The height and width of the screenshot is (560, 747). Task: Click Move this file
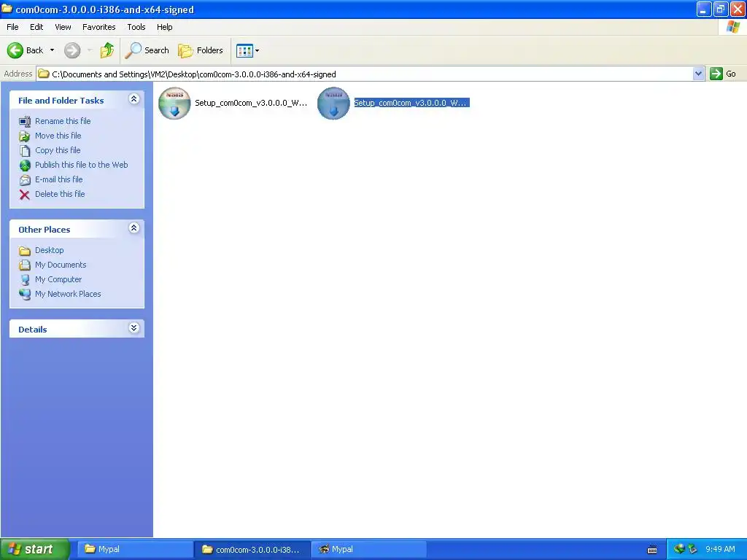[x=58, y=136]
